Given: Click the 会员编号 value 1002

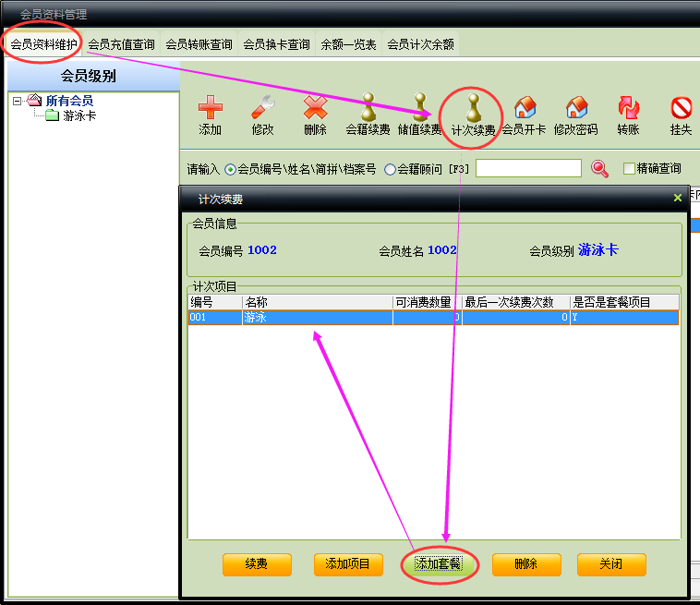Looking at the screenshot, I should coord(262,250).
